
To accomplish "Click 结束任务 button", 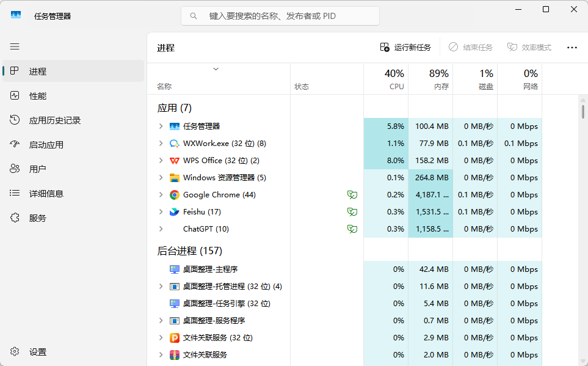I will (x=471, y=47).
